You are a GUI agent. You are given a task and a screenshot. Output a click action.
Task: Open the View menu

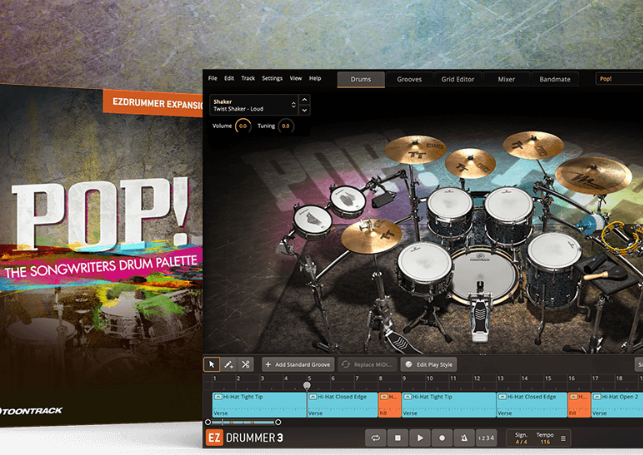296,78
